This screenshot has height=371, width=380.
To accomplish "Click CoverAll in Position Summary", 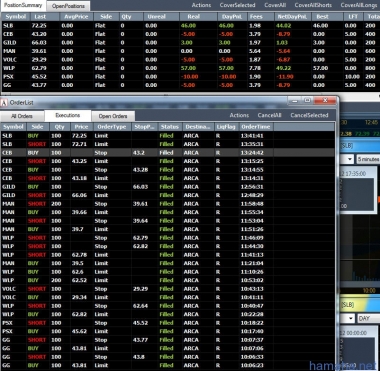I will [275, 5].
